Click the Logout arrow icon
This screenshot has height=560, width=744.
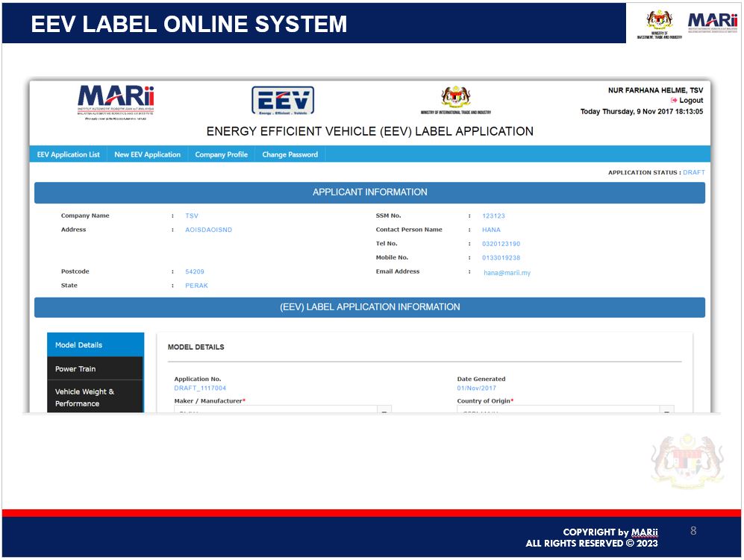tap(674, 101)
